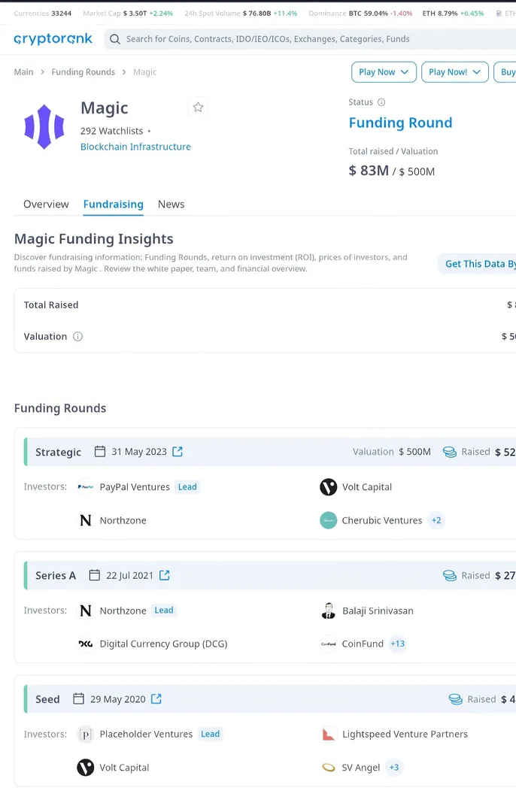Click the PayPal Ventures logo icon
The height and width of the screenshot is (812, 516).
tap(86, 487)
